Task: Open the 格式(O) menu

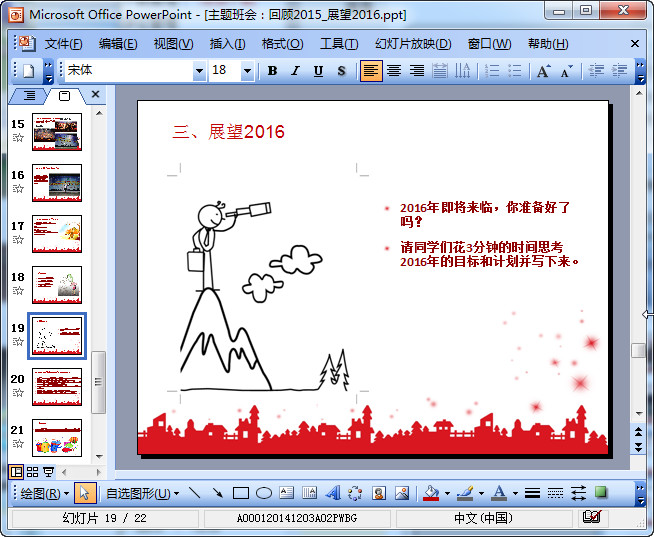Action: pyautogui.click(x=282, y=44)
